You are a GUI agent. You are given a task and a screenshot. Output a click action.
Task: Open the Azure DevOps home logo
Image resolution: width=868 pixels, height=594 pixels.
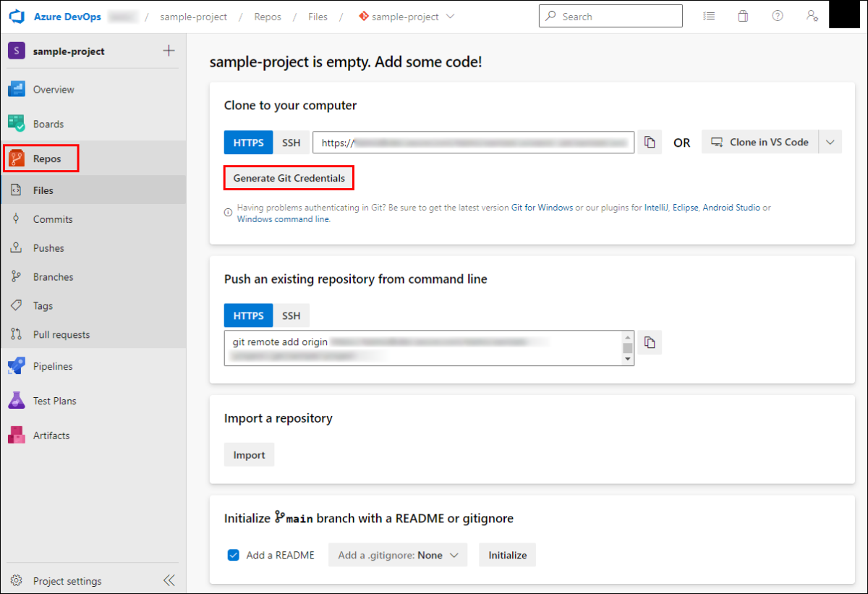pyautogui.click(x=17, y=16)
